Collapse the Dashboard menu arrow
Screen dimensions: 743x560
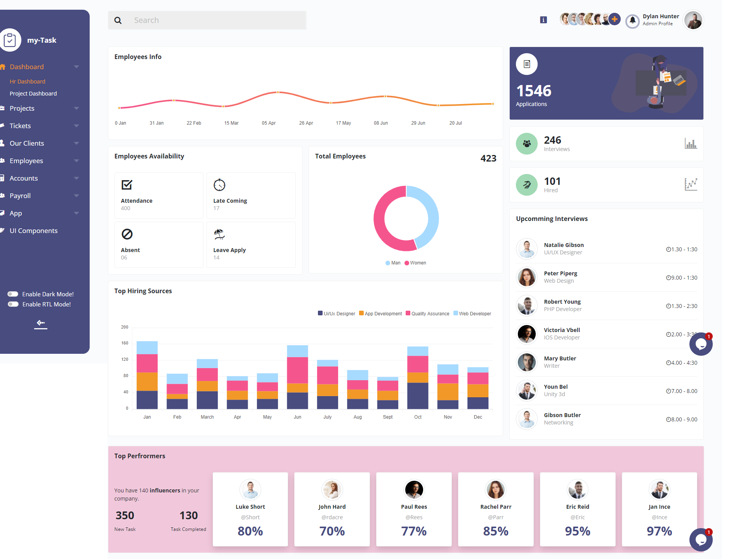click(76, 67)
